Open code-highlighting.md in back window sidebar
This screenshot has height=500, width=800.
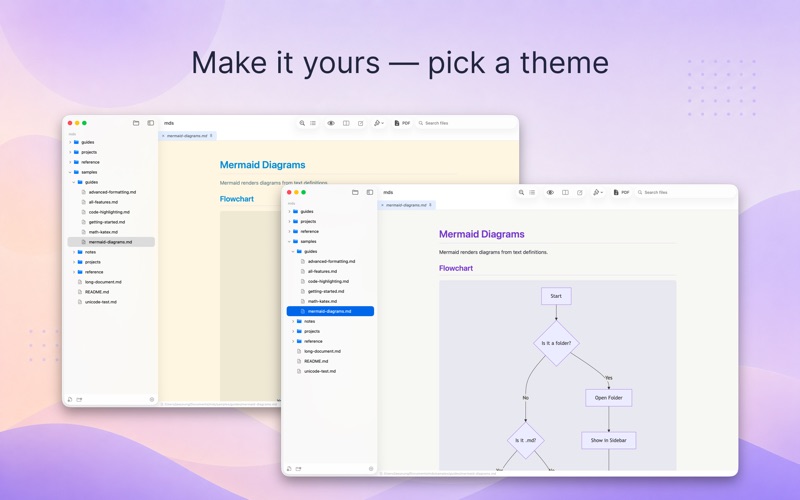coord(111,212)
